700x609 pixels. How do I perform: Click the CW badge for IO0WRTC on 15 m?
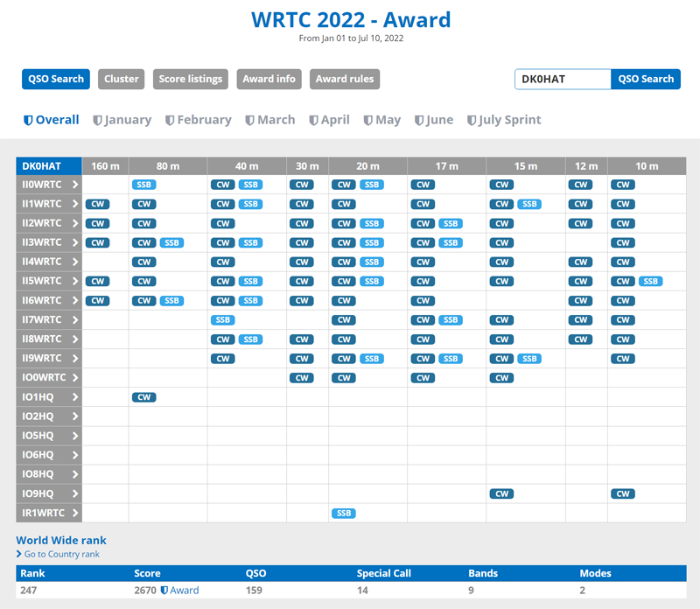pos(501,378)
